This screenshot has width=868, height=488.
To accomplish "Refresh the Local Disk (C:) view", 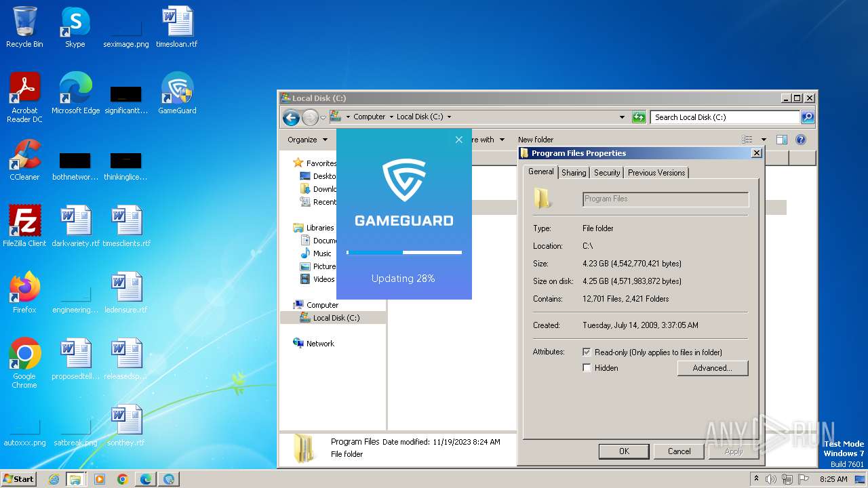I will (639, 117).
